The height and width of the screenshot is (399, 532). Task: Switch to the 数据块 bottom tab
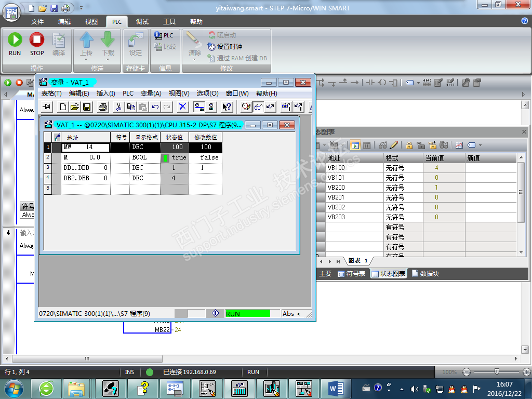(425, 274)
